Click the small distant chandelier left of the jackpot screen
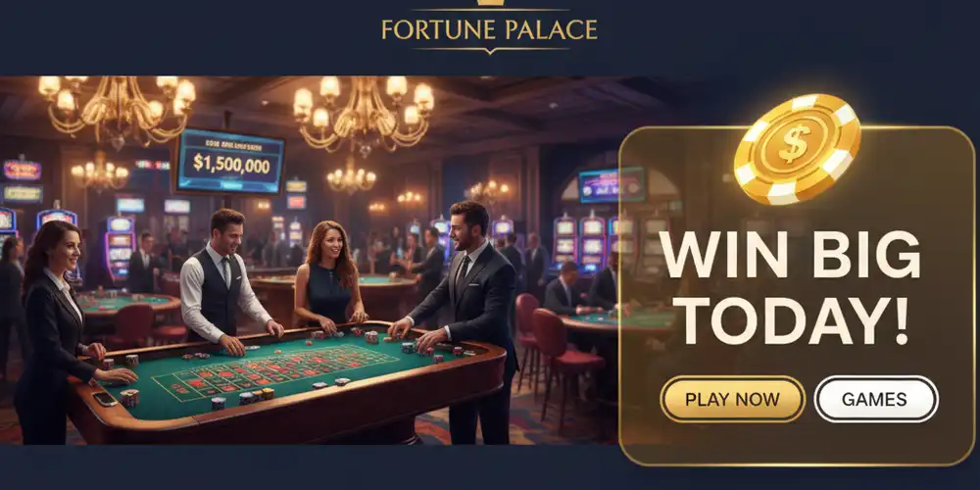 99,172
